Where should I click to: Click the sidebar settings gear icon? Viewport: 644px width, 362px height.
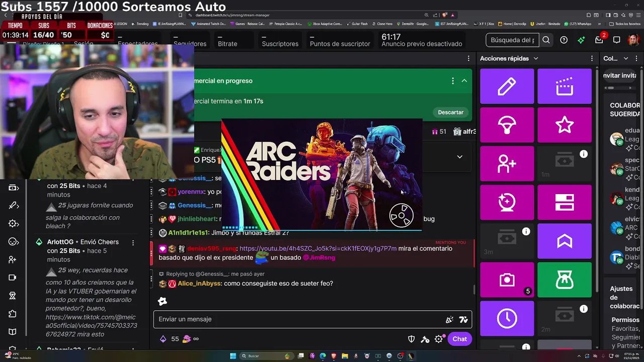click(14, 224)
